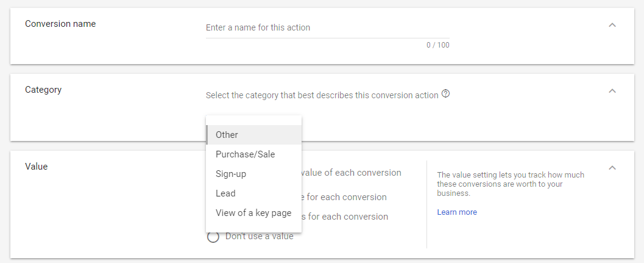Click the 'value of each conversion' option text
The width and height of the screenshot is (644, 263).
(x=351, y=173)
